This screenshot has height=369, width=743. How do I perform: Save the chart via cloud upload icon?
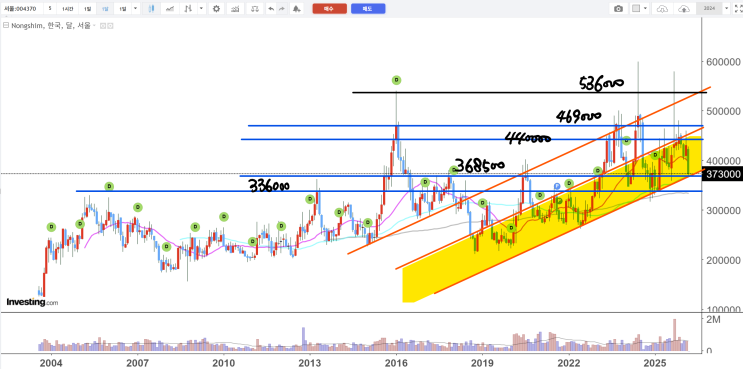(x=684, y=9)
